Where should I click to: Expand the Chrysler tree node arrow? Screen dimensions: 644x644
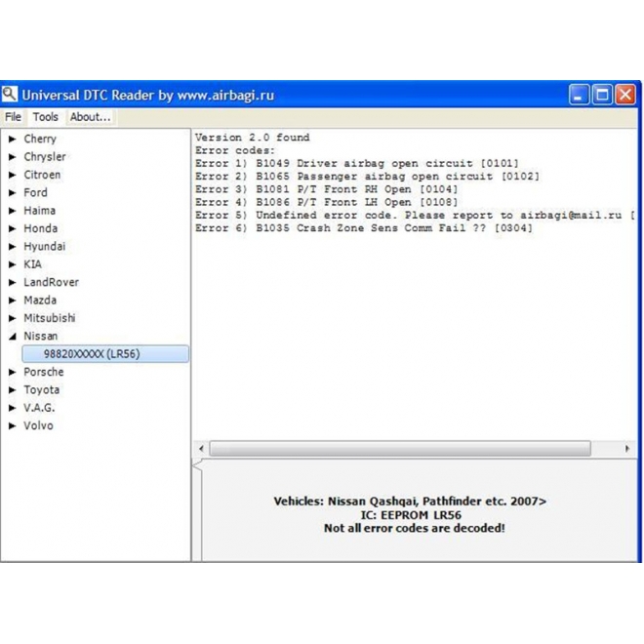tap(13, 157)
